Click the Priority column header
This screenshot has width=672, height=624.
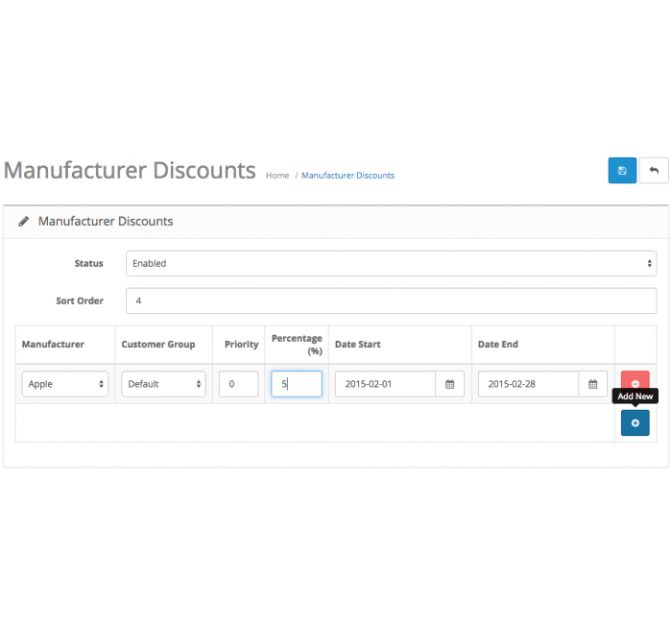pos(241,344)
